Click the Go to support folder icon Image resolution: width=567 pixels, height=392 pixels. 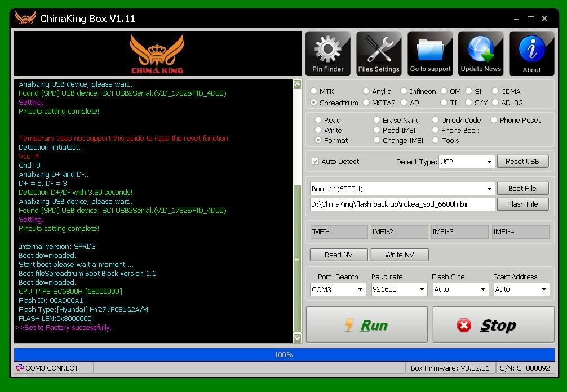point(430,54)
